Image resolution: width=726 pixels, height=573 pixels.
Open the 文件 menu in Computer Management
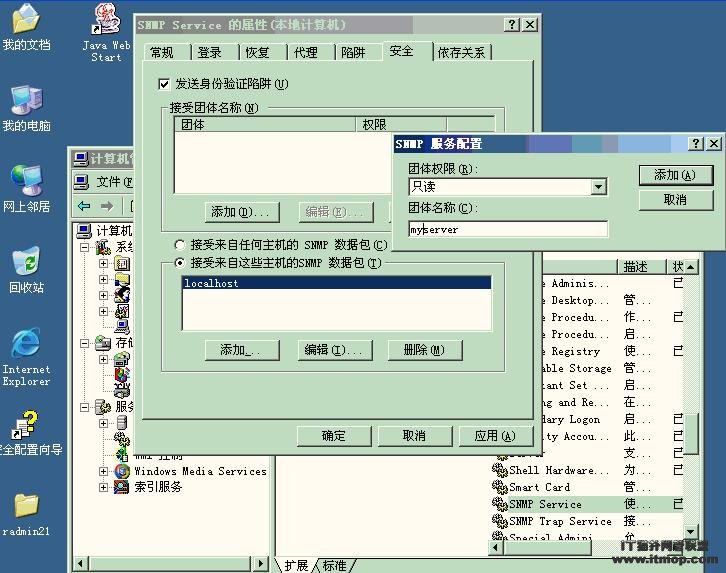[114, 182]
